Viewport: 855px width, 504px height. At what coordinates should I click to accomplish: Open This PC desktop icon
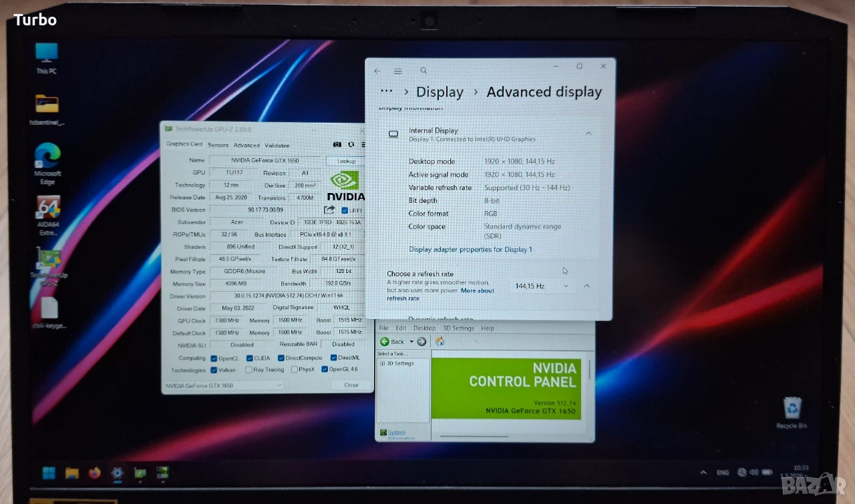click(x=47, y=57)
